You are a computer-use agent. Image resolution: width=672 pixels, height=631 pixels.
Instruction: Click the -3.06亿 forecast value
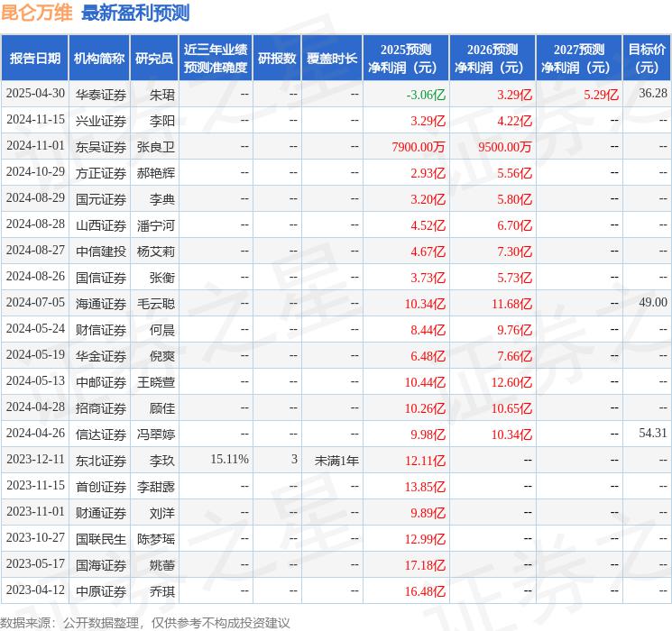coord(426,95)
